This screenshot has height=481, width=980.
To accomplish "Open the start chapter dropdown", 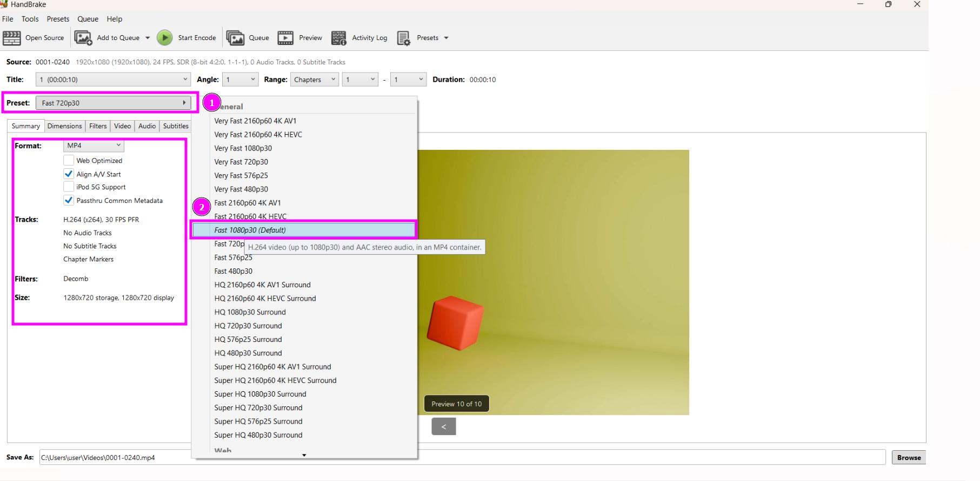I will pyautogui.click(x=360, y=80).
